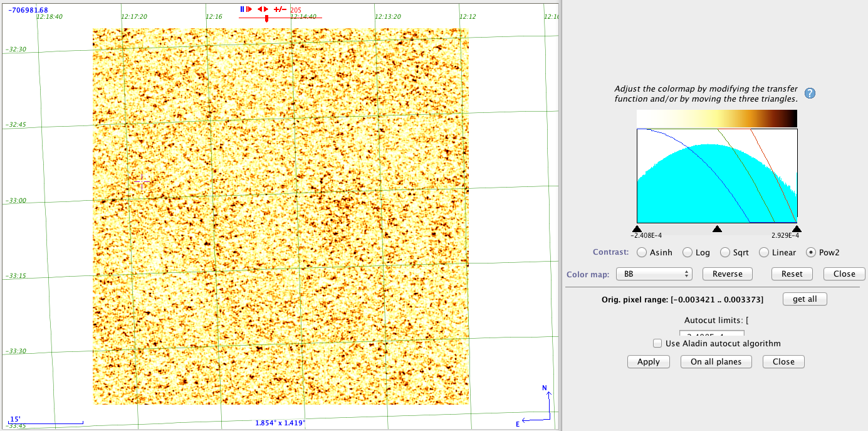Viewport: 868px width, 431px height.
Task: Click the 12:18:40 right ascension grid label
Action: (50, 16)
